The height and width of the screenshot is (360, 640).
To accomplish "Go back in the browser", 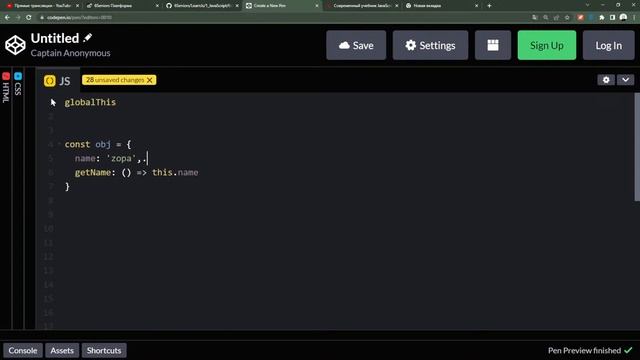I will coord(7,18).
